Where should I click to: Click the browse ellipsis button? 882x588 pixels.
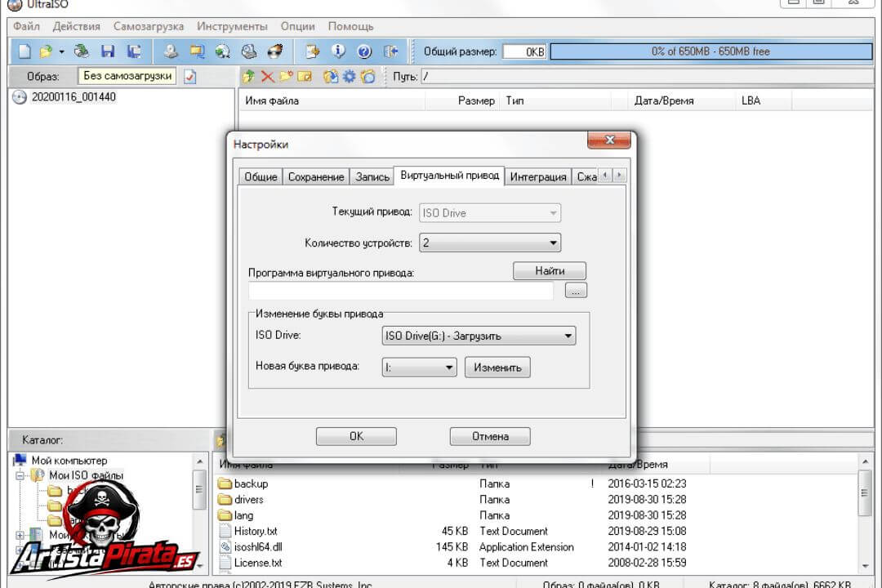pos(576,291)
